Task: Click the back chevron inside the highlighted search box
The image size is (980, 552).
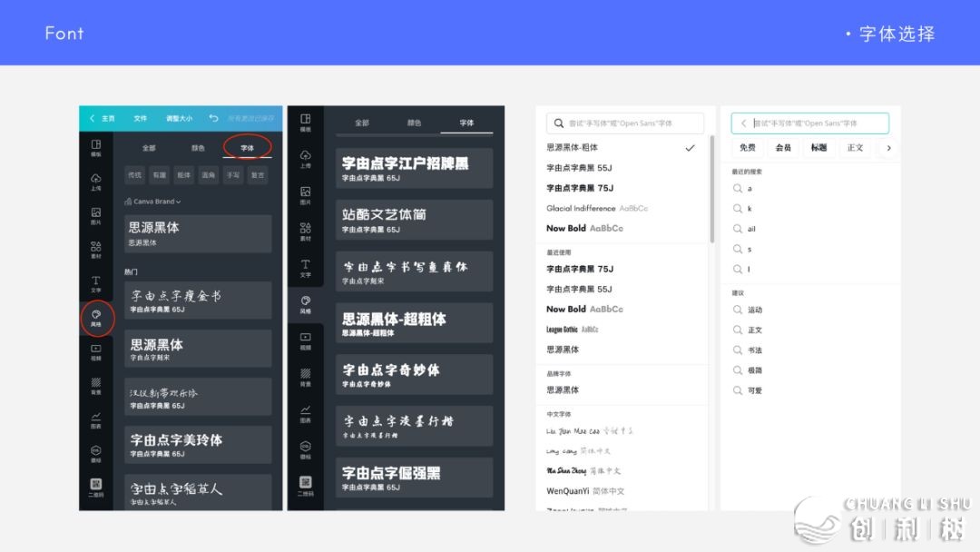Action: tap(743, 123)
